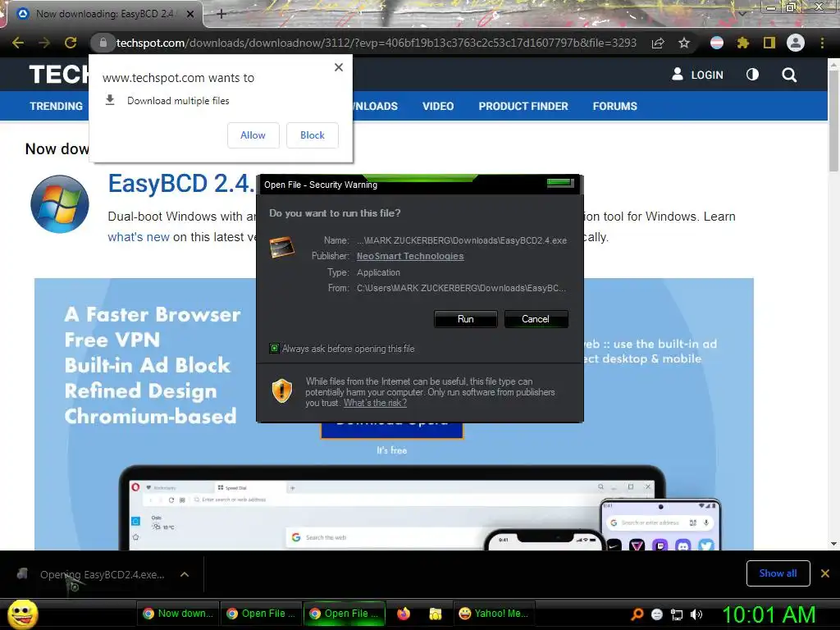The image size is (840, 630).
Task: Reload the TechSpot page
Action: [71, 43]
